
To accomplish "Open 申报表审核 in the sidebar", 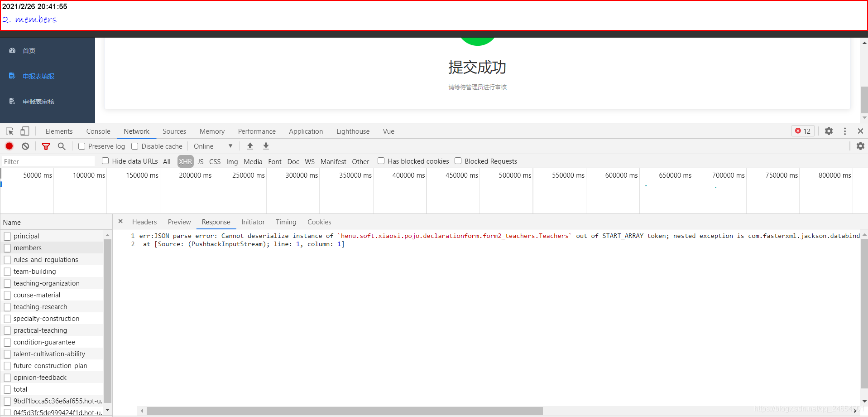I will pos(38,102).
